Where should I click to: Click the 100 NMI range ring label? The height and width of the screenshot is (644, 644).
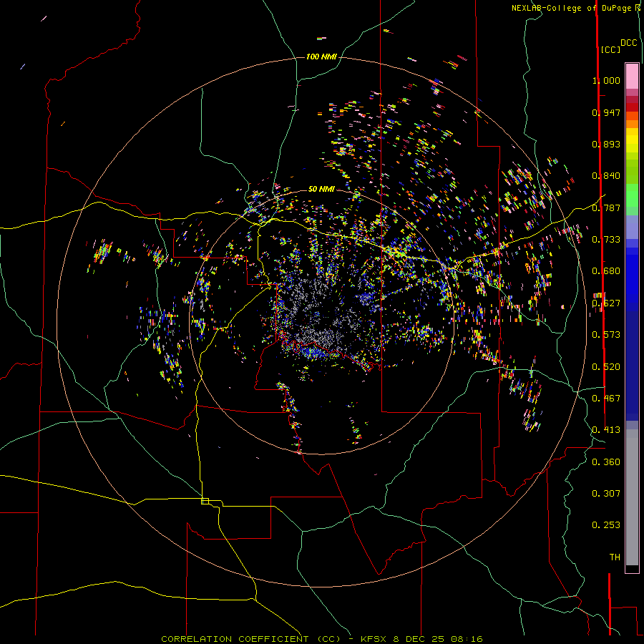point(321,57)
